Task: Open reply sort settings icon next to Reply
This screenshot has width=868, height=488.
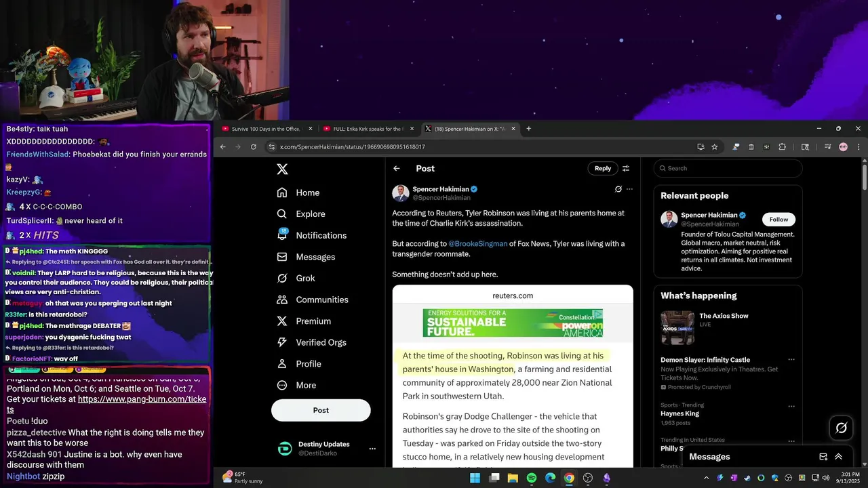Action: 626,168
